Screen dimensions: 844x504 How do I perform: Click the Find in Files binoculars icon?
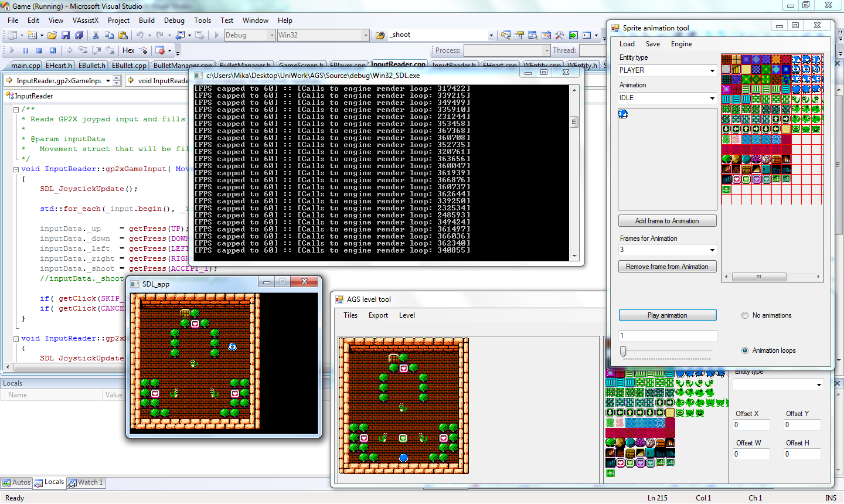[x=380, y=35]
